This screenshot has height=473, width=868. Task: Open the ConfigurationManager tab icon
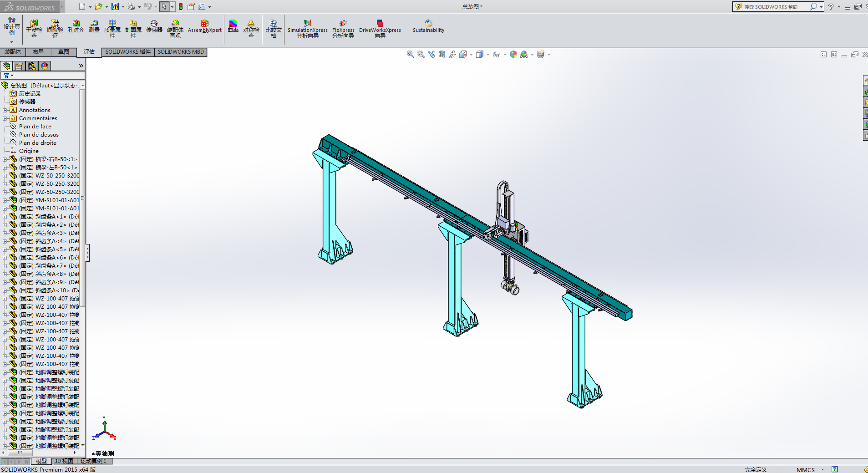32,66
